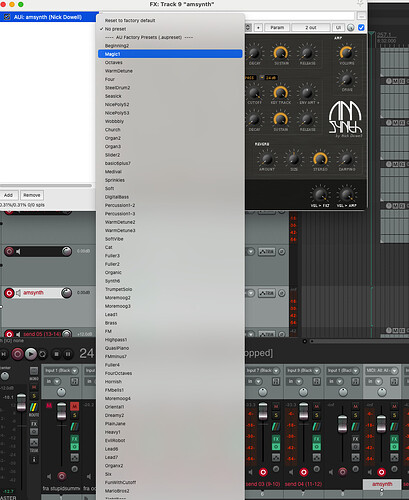Toggle amsynth enable checkbox in FX list
Screen dimensions: 409x500
7,17
